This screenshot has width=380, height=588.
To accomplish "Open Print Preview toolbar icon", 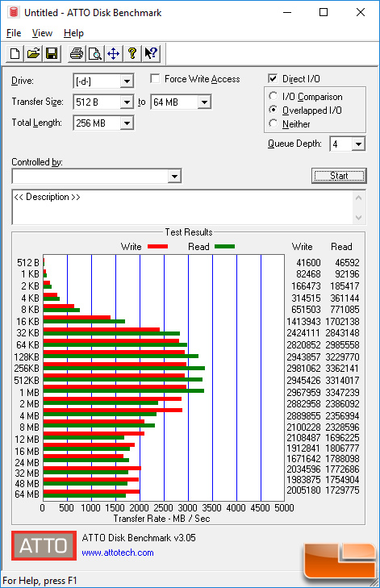I will [95, 53].
